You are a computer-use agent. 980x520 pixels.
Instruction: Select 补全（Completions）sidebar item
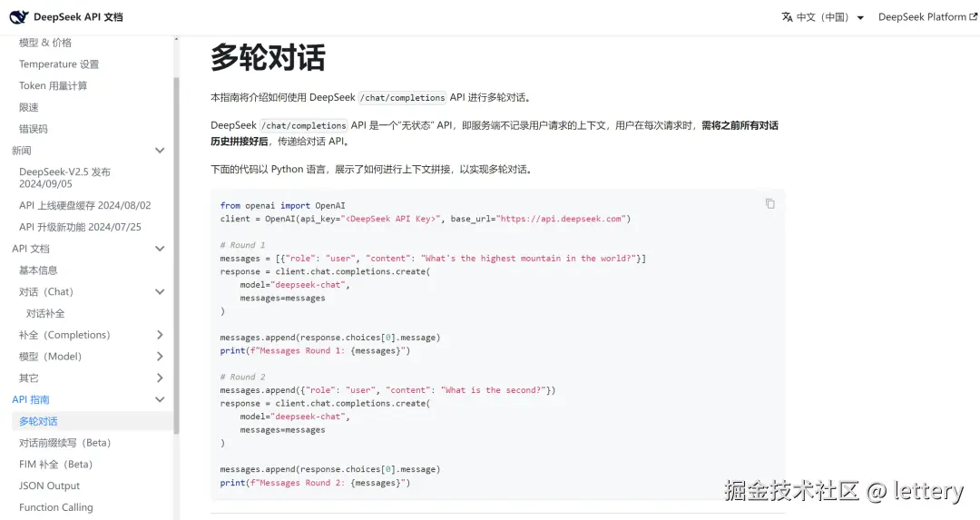[64, 335]
